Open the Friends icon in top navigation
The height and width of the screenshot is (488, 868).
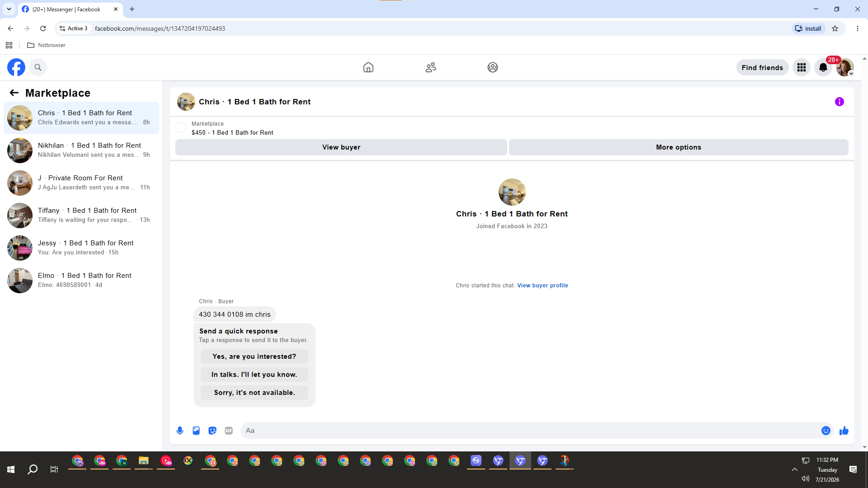tap(431, 67)
